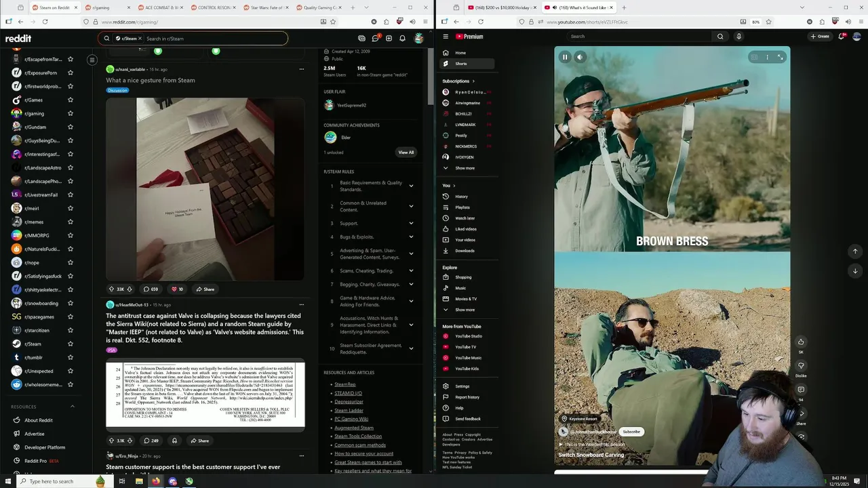
Task: Favorite r/EscapefromTar... with its star
Action: tap(70, 60)
